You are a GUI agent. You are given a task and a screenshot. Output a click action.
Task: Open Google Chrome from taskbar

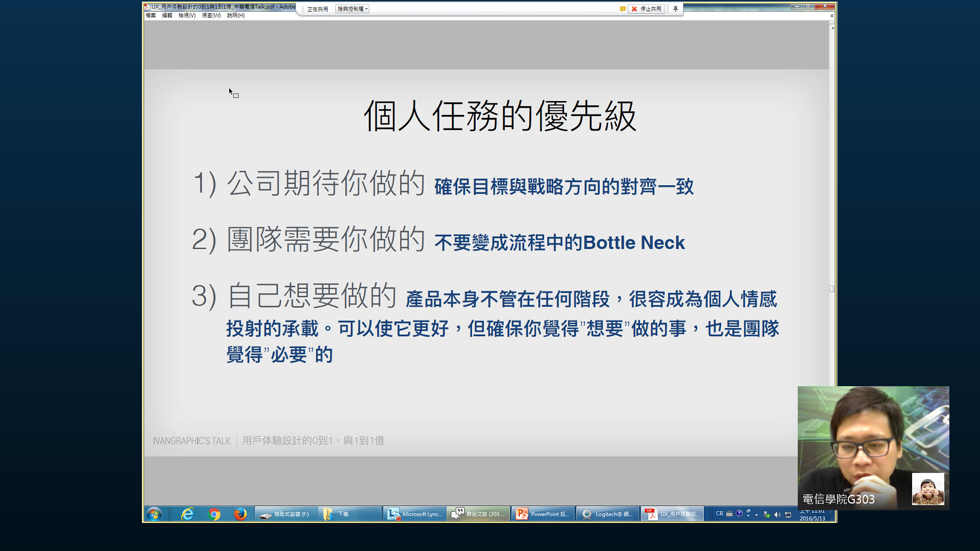214,514
